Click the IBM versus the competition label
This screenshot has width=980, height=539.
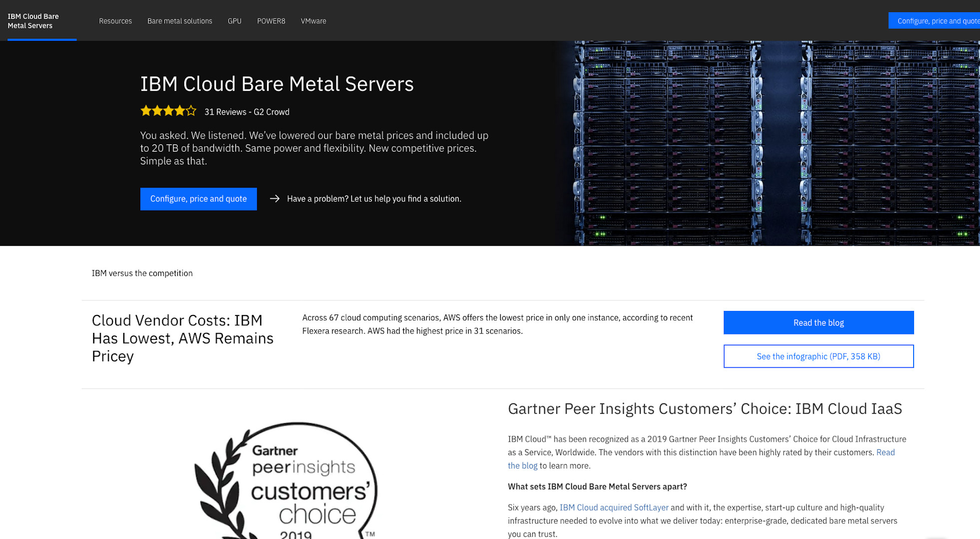point(142,273)
